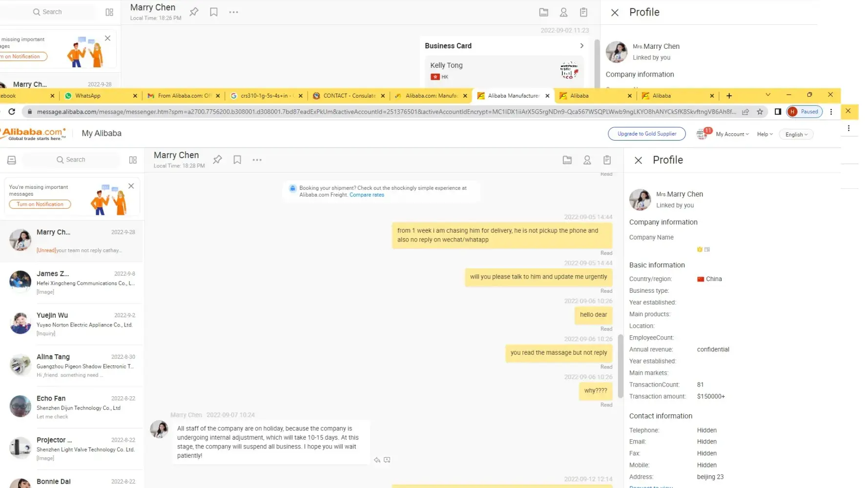Open the chat files folder icon
The width and height of the screenshot is (868, 488).
pos(567,160)
